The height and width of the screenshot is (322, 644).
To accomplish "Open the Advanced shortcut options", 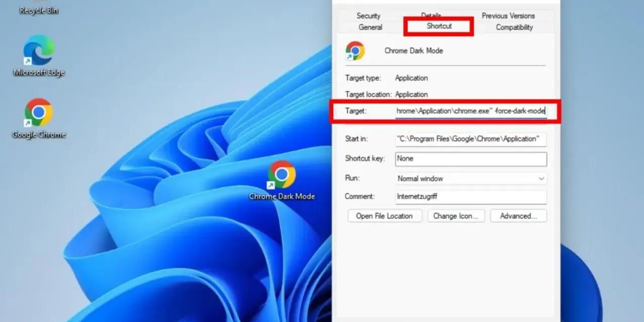I will click(518, 216).
